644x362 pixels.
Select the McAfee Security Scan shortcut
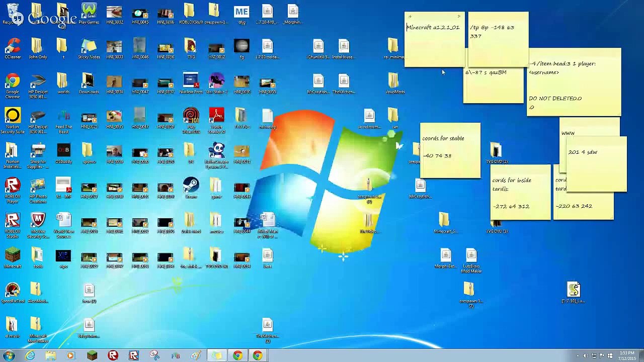point(38,222)
